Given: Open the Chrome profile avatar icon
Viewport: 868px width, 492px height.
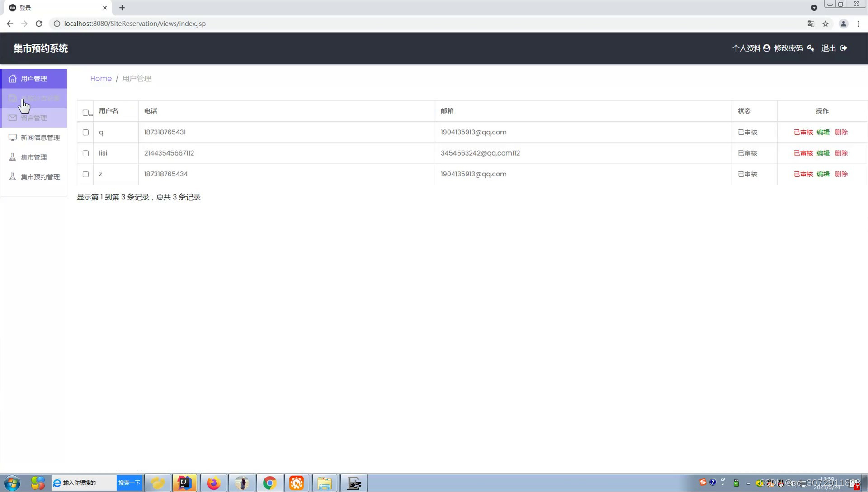Looking at the screenshot, I should (844, 24).
